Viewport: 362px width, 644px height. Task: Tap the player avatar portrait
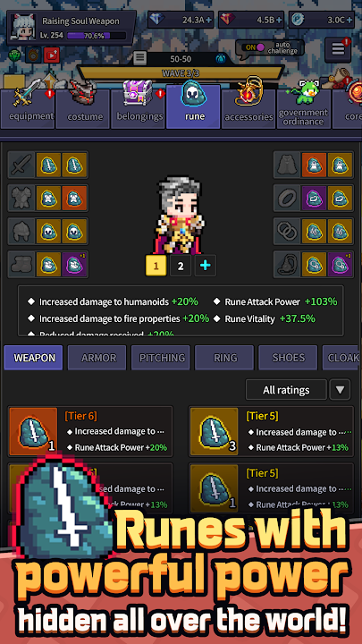[x=23, y=28]
